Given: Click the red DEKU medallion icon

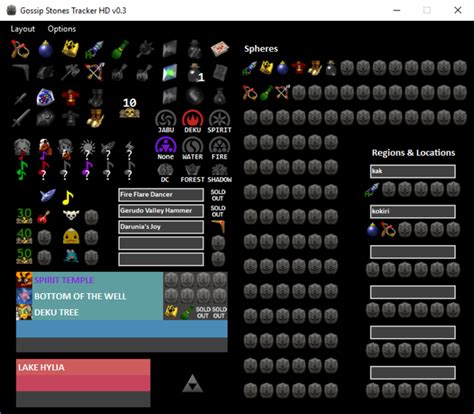Looking at the screenshot, I should click(x=193, y=122).
